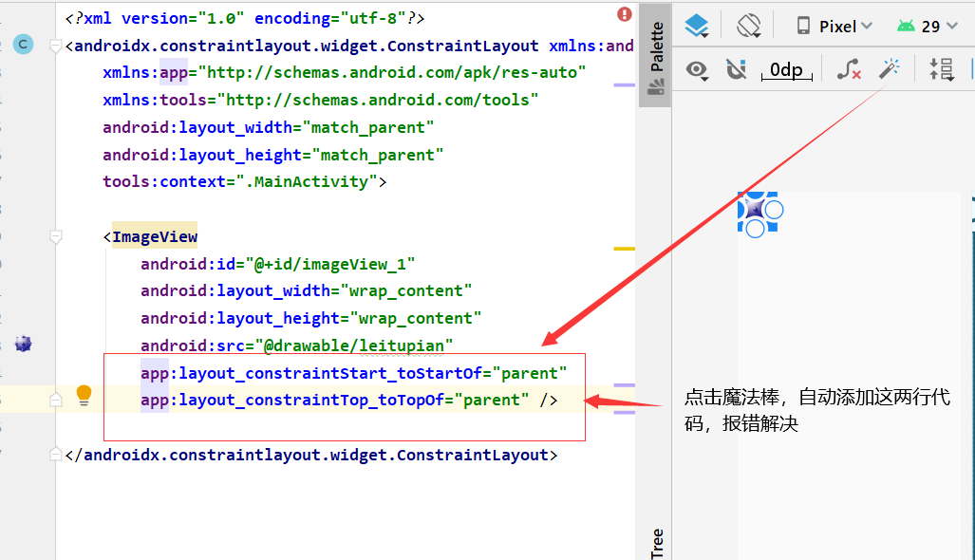Open the API level 29 dropdown
This screenshot has width=975, height=560.
927,27
